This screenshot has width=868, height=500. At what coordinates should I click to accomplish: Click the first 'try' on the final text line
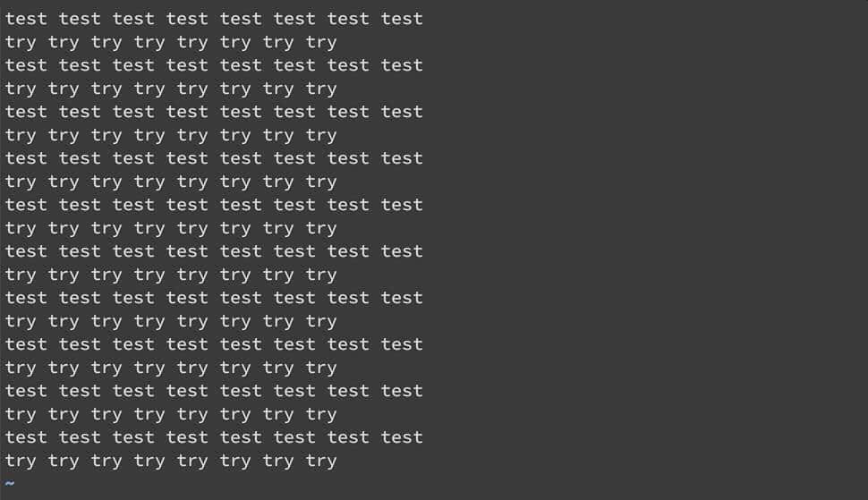(x=21, y=461)
